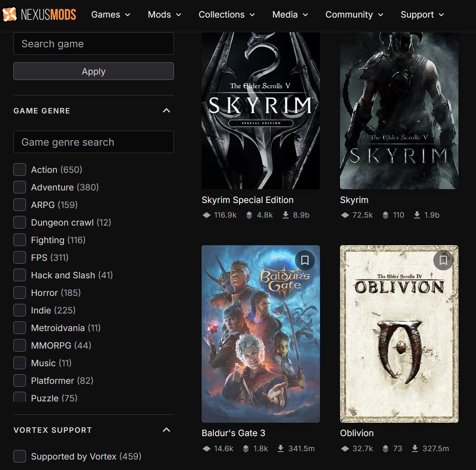Tick the Horror genre checkbox
Viewport: 476px width, 470px height.
click(x=20, y=293)
